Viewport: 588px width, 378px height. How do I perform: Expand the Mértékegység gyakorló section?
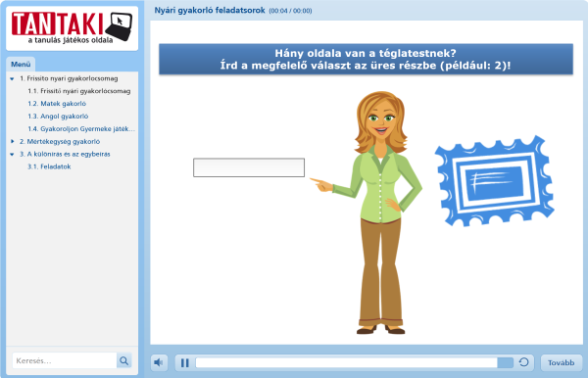tap(12, 141)
